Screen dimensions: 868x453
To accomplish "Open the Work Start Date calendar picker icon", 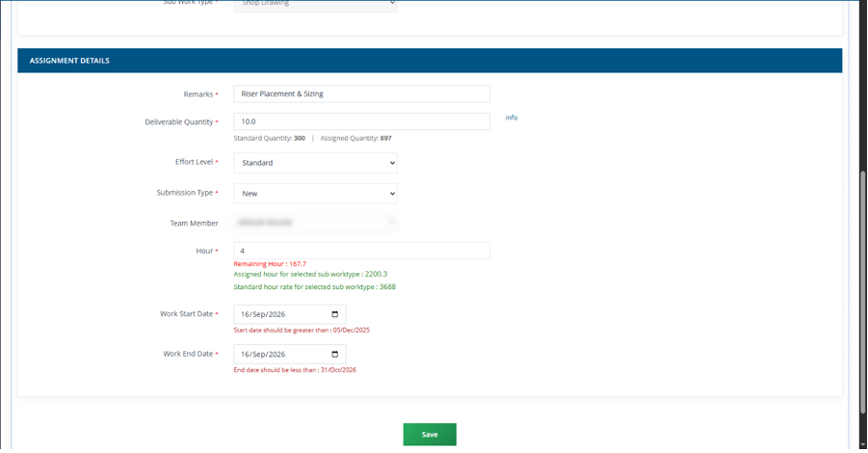I will point(334,314).
